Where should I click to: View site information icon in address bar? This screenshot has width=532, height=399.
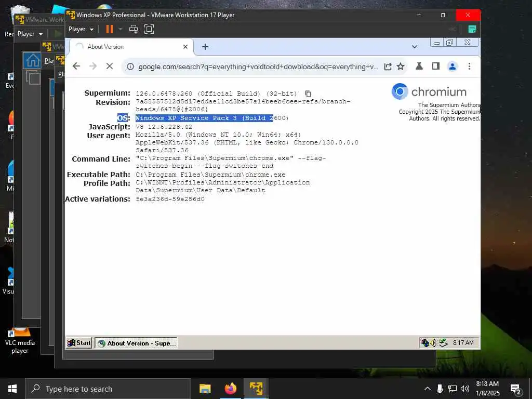coord(130,66)
